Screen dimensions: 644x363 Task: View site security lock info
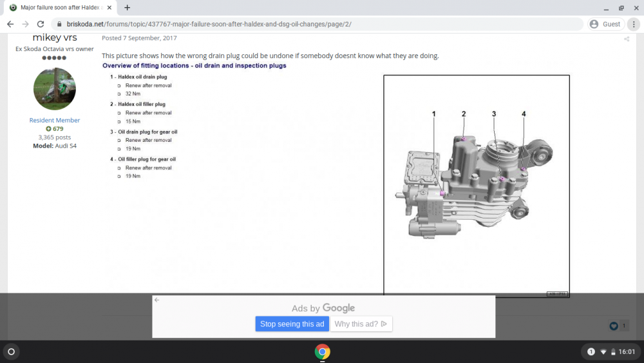coord(59,25)
